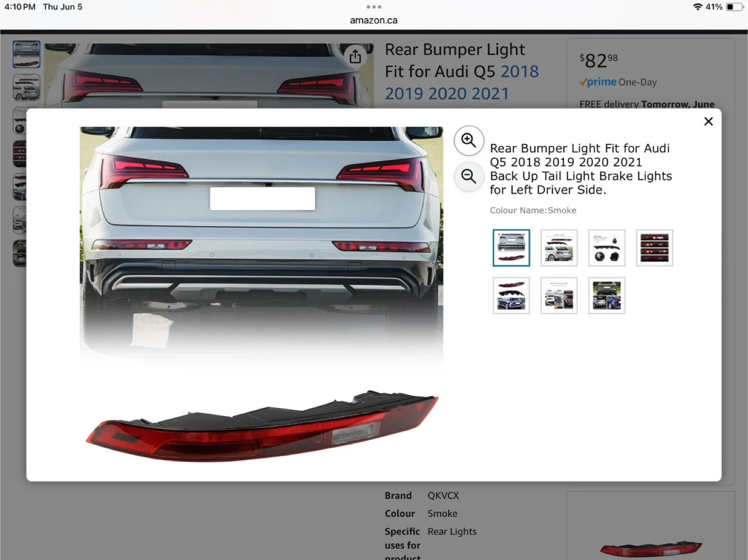Image resolution: width=748 pixels, height=560 pixels.
Task: Select the first thumbnail showing car rear and light
Action: tap(511, 248)
